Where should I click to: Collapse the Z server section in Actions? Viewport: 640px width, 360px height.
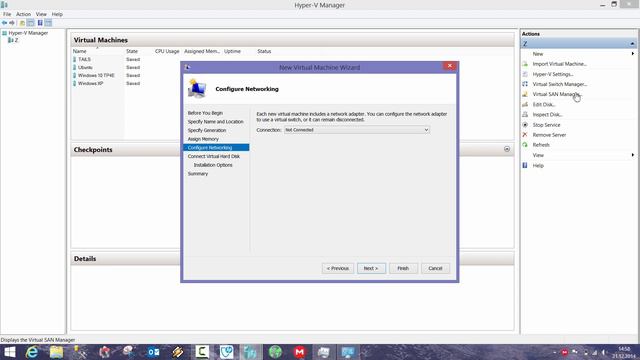pyautogui.click(x=632, y=44)
